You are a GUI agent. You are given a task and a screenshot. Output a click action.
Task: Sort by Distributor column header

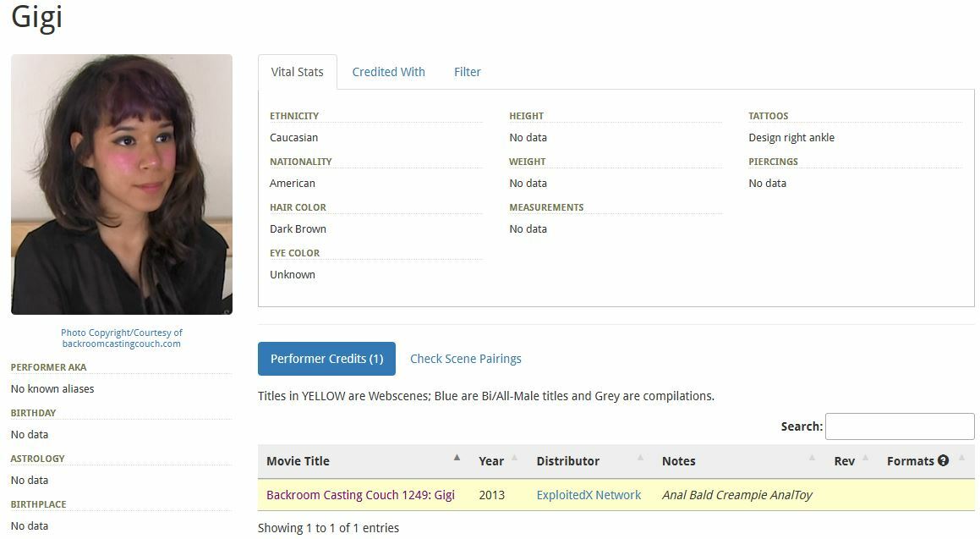[591, 461]
